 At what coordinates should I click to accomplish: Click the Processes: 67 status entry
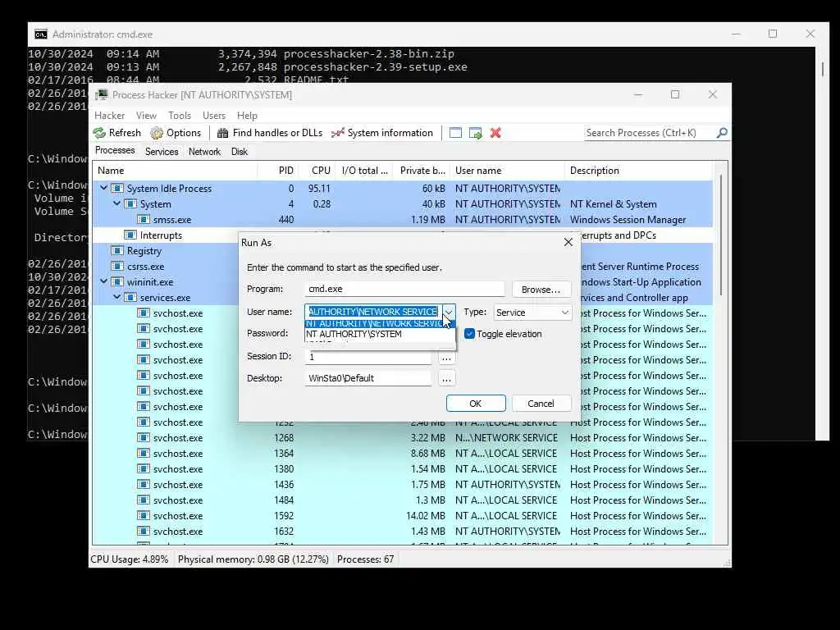(365, 559)
